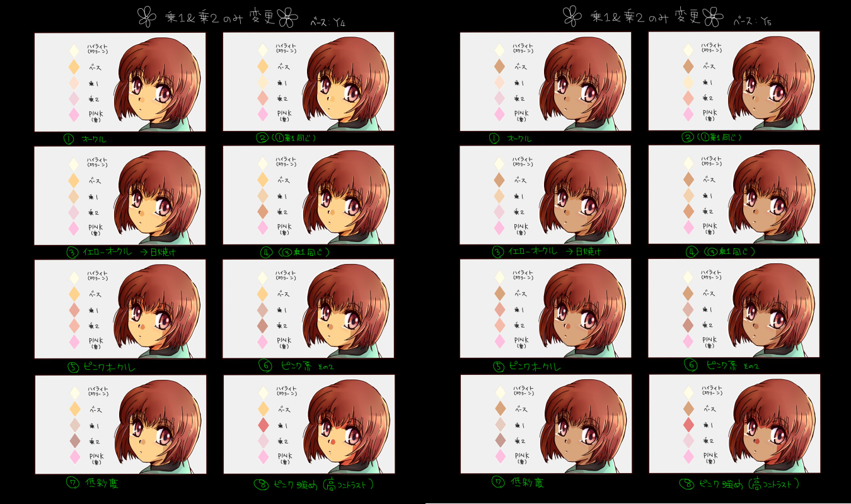Click the green ⑦ 低彩度 caption under Y4 sheet
The height and width of the screenshot is (504, 851).
click(92, 484)
